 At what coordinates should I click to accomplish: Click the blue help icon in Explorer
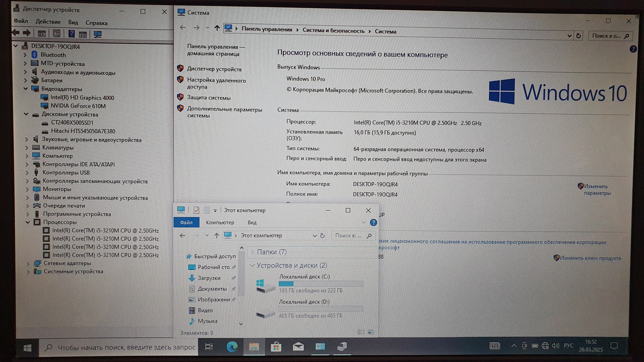[373, 222]
